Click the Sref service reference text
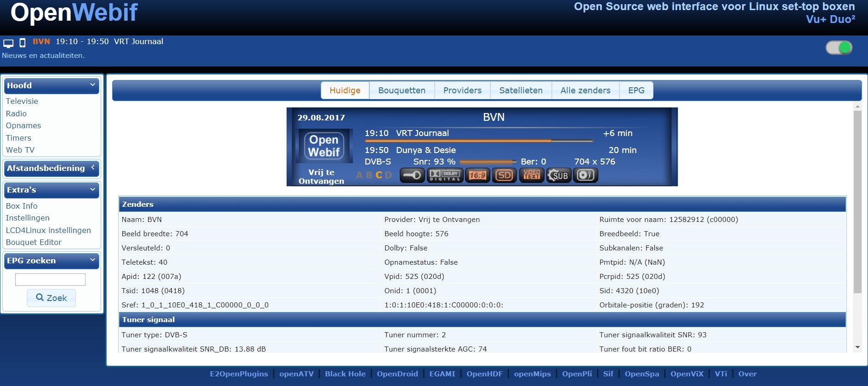Viewport: 868px width, 386px height. tap(195, 305)
